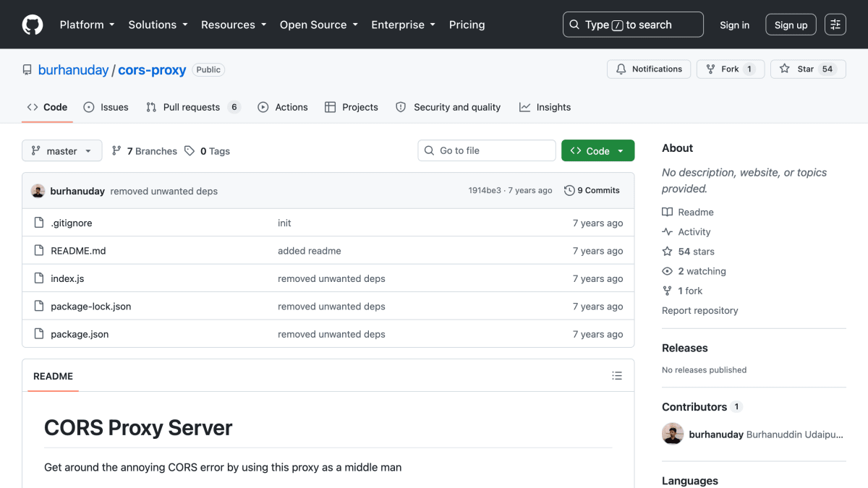Click the fork icon in About
Viewport: 868px width, 488px height.
coord(667,291)
